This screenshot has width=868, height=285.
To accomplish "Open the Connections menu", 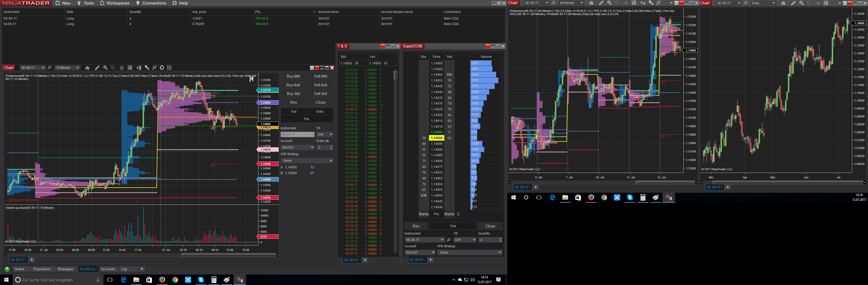I will (x=151, y=3).
